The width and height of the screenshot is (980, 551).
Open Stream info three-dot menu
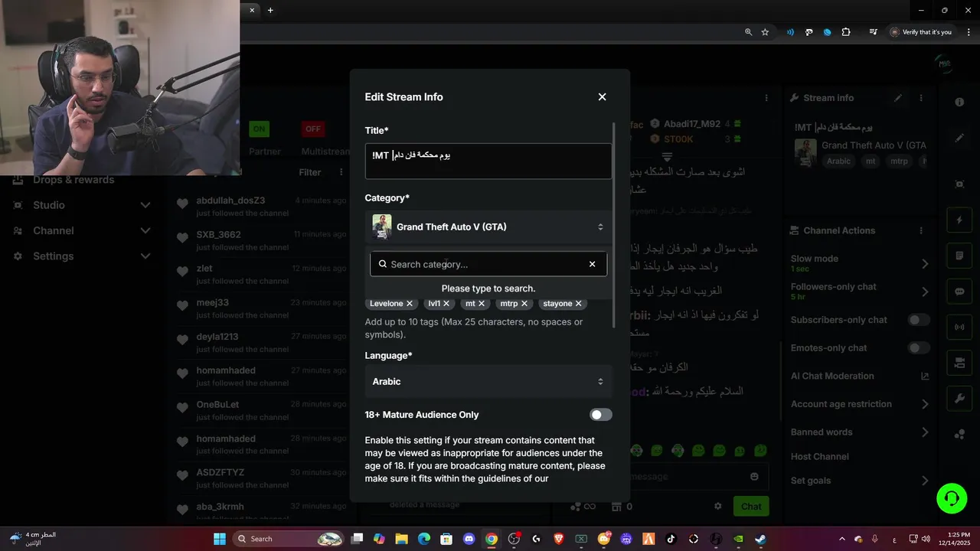coord(921,98)
